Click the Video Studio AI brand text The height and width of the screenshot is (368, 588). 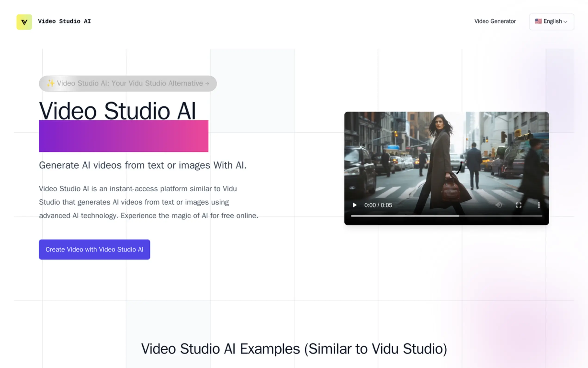tap(64, 21)
